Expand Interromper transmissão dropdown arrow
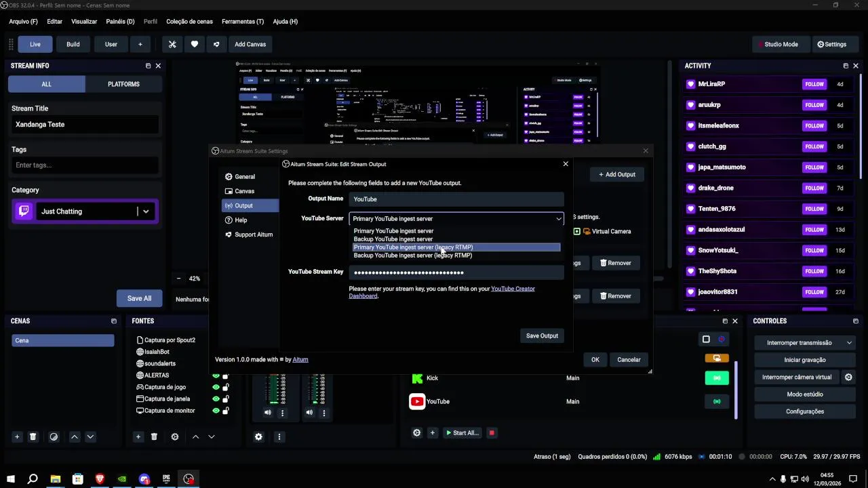Screen dimensions: 868x488 pos(849,343)
